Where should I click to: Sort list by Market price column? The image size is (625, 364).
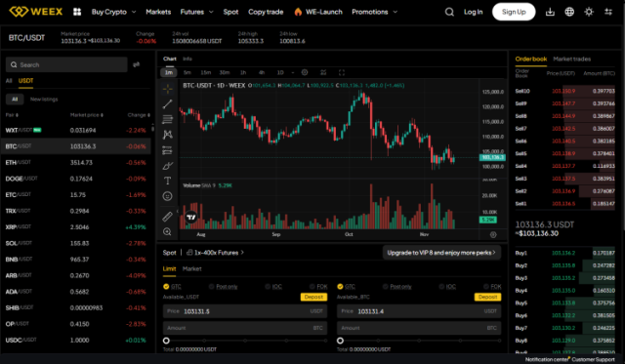(87, 115)
